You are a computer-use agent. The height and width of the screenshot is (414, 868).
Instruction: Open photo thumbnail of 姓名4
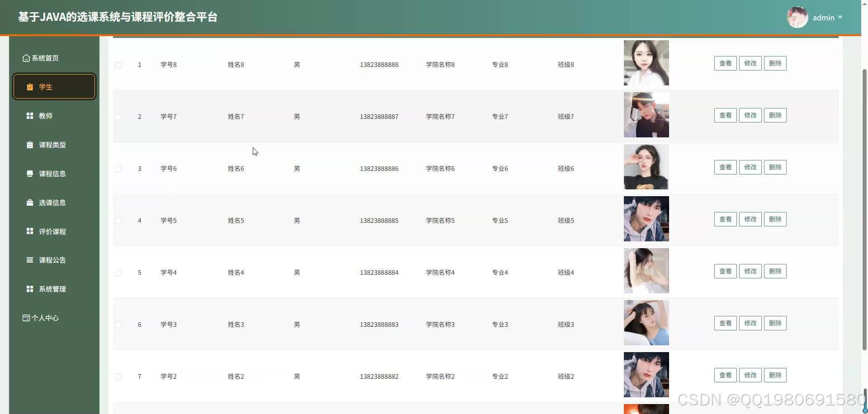[646, 271]
